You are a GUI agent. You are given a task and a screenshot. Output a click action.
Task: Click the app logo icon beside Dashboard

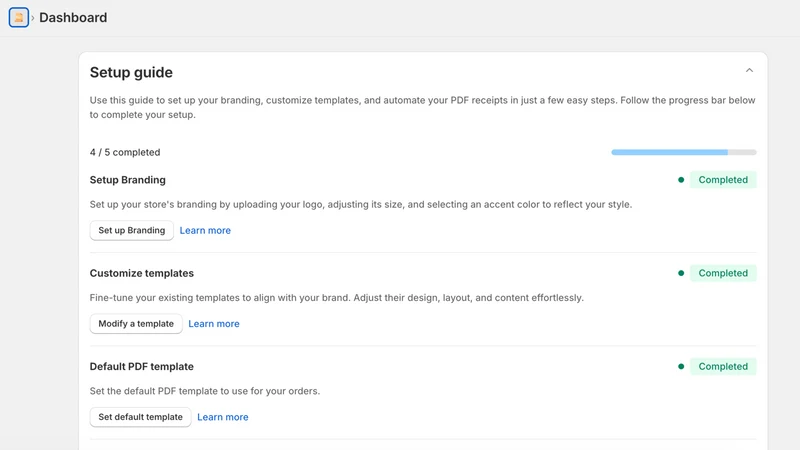click(19, 18)
